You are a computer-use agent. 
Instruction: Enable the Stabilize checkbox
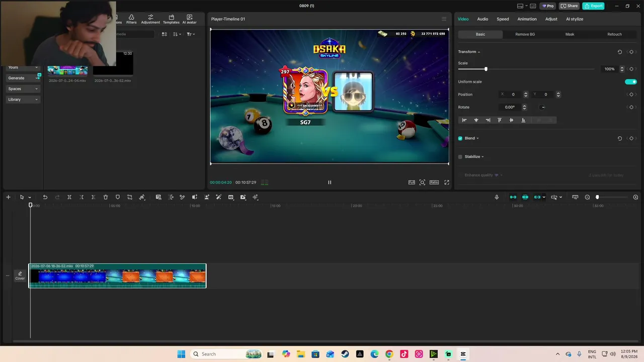point(460,157)
